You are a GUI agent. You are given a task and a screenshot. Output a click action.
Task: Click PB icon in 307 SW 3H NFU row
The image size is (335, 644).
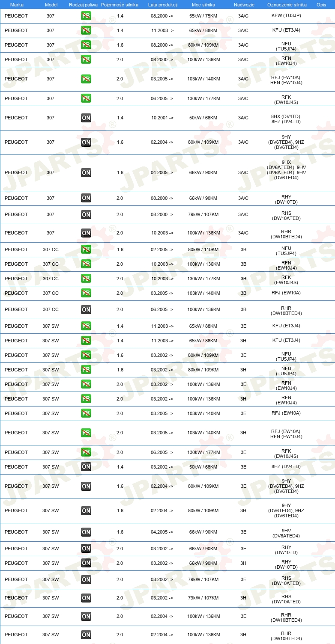pyautogui.click(x=86, y=370)
